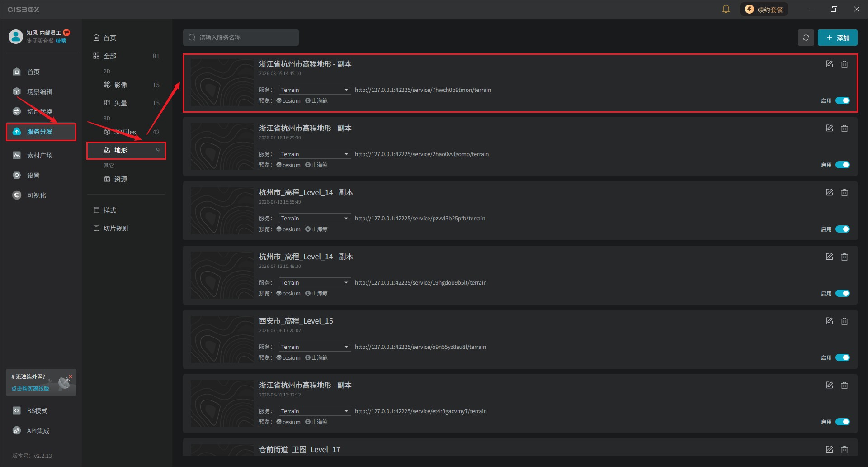Delete the 浙江省杭州市高程地形 service dated 2026-07-16

pos(844,129)
